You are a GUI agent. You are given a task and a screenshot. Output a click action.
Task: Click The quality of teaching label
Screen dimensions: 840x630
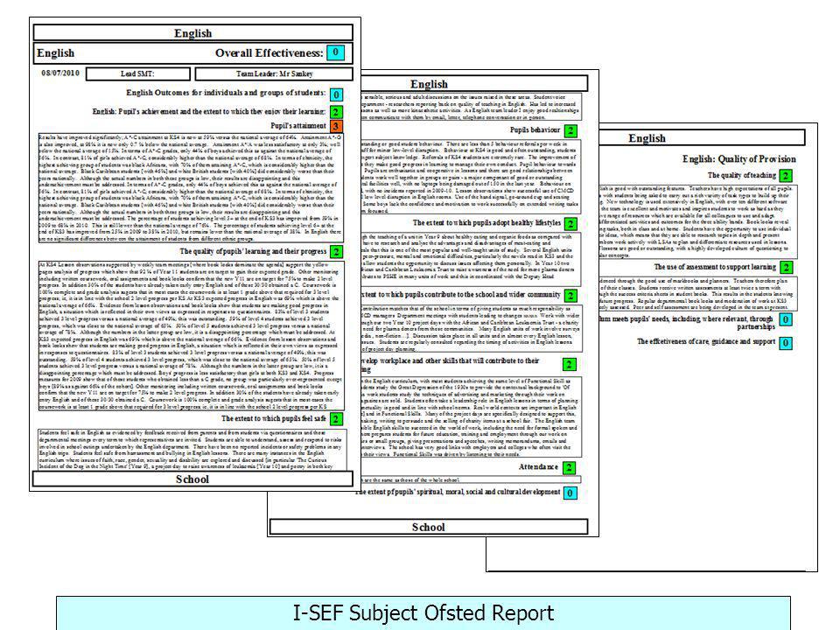741,175
